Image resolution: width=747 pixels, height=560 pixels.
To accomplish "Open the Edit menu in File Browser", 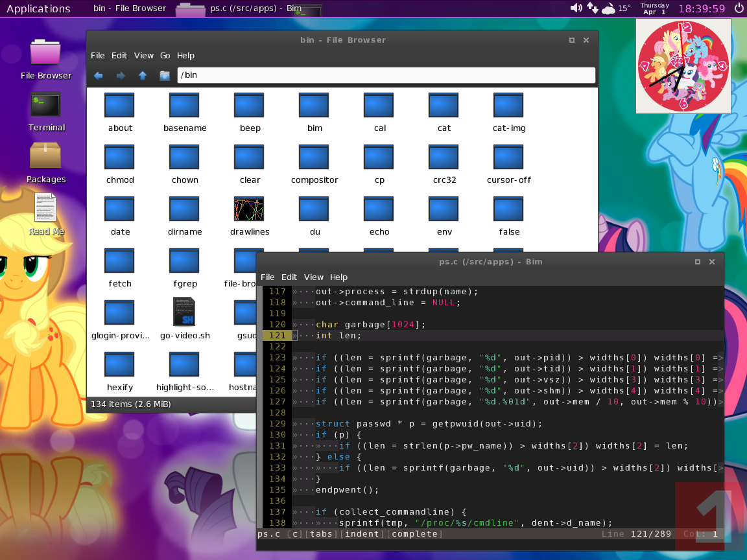I will click(119, 56).
